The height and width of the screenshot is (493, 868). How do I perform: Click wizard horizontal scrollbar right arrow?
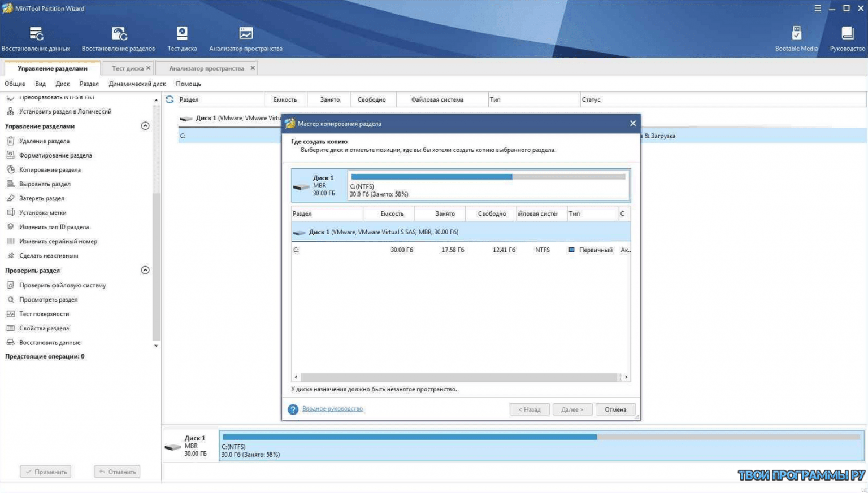(626, 377)
